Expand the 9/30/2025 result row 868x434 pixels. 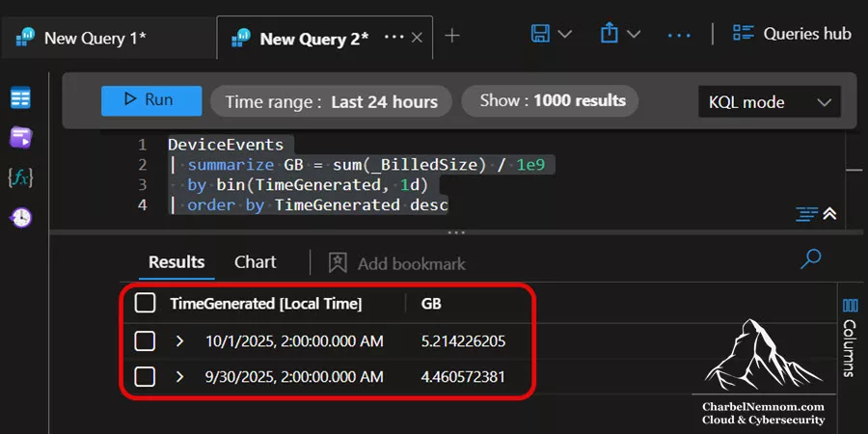(178, 377)
